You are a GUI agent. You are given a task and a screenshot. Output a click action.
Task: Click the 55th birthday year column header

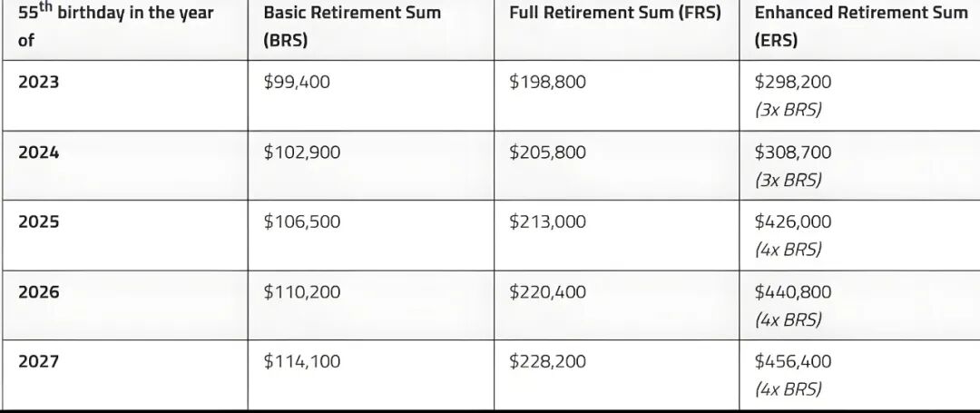pos(115,26)
